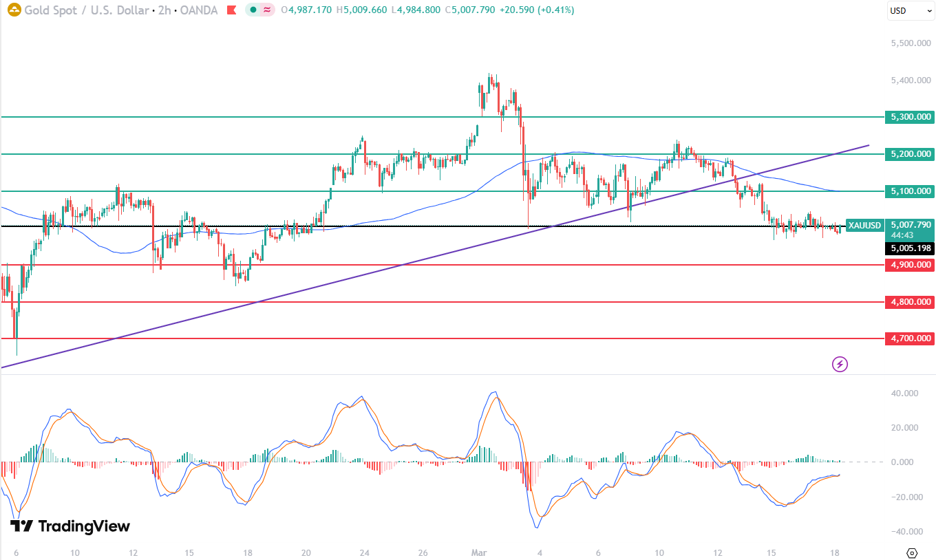
Task: Click the red flag icon beside OANDA
Action: point(233,10)
